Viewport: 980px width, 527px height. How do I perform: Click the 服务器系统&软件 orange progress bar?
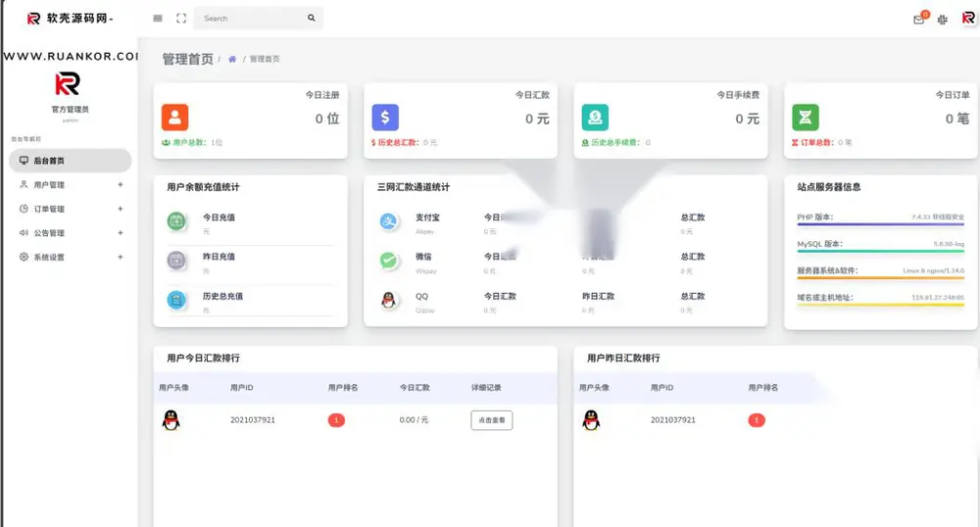coord(881,278)
